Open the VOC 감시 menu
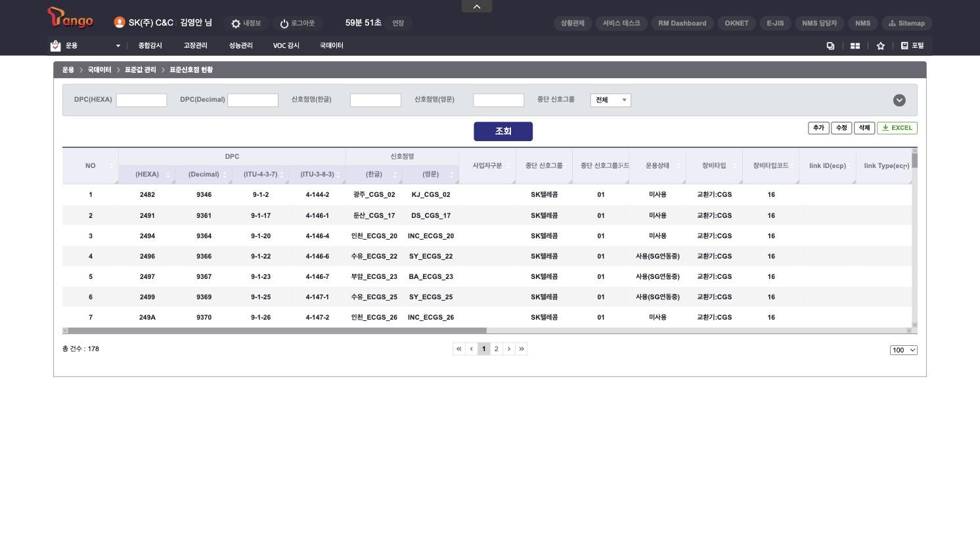Viewport: 980px width, 533px height. pos(286,46)
